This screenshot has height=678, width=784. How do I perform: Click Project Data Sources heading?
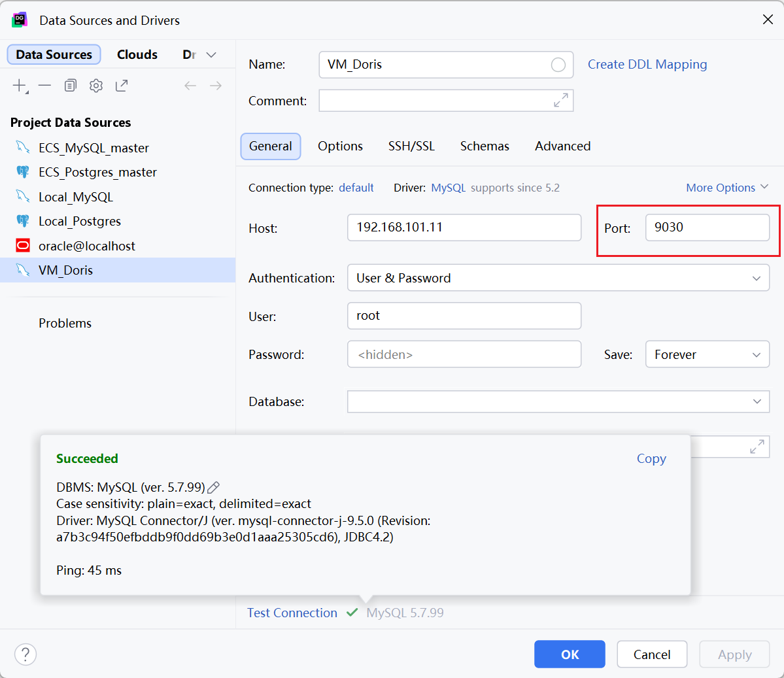[71, 122]
